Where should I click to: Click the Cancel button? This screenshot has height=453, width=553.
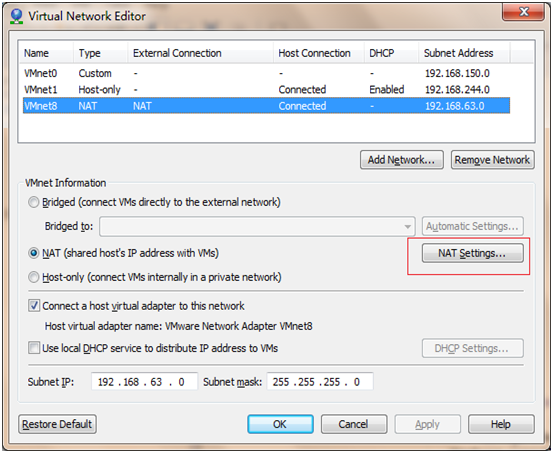click(354, 424)
